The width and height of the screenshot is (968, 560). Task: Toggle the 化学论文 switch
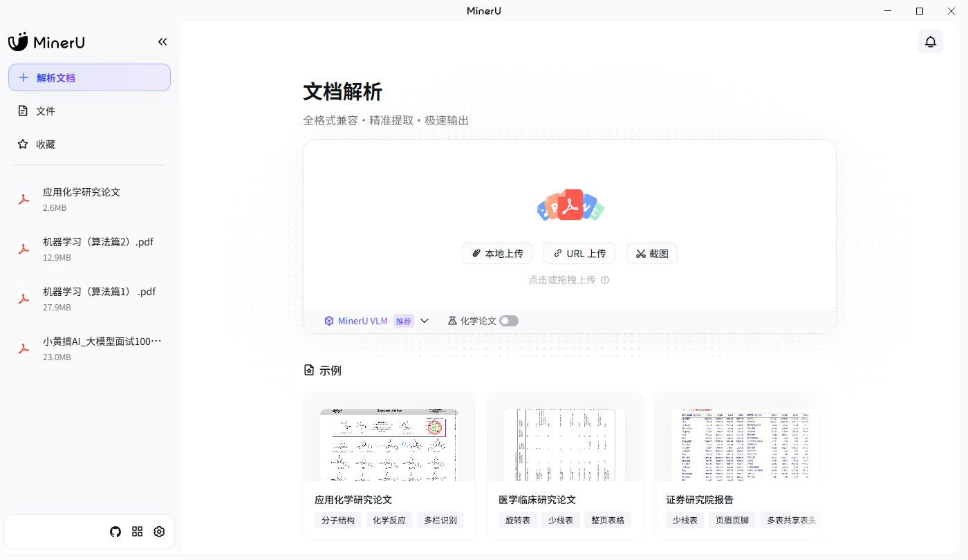[509, 321]
